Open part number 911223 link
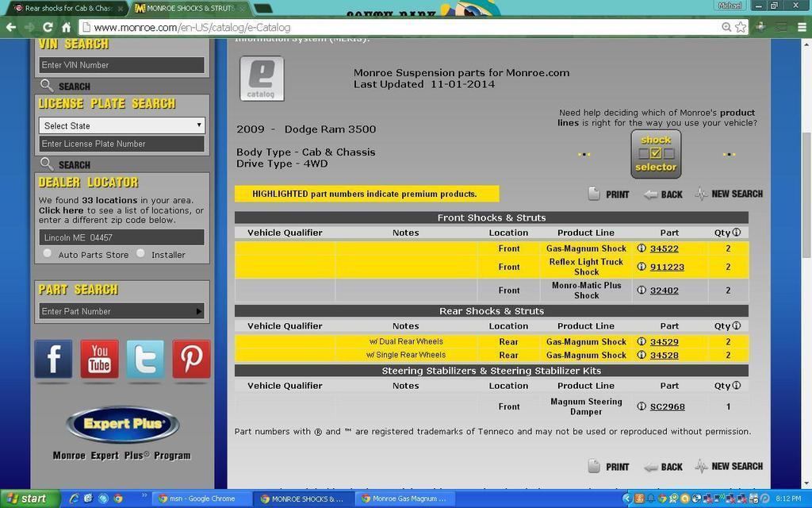The height and width of the screenshot is (508, 812). tap(667, 267)
